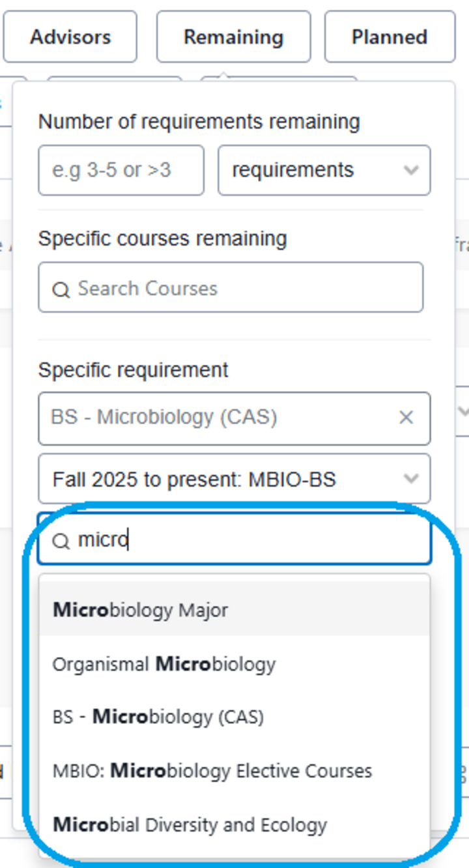Click the chevron on the requirements dropdown
Viewport: 469px width, 868px height.
[x=410, y=170]
